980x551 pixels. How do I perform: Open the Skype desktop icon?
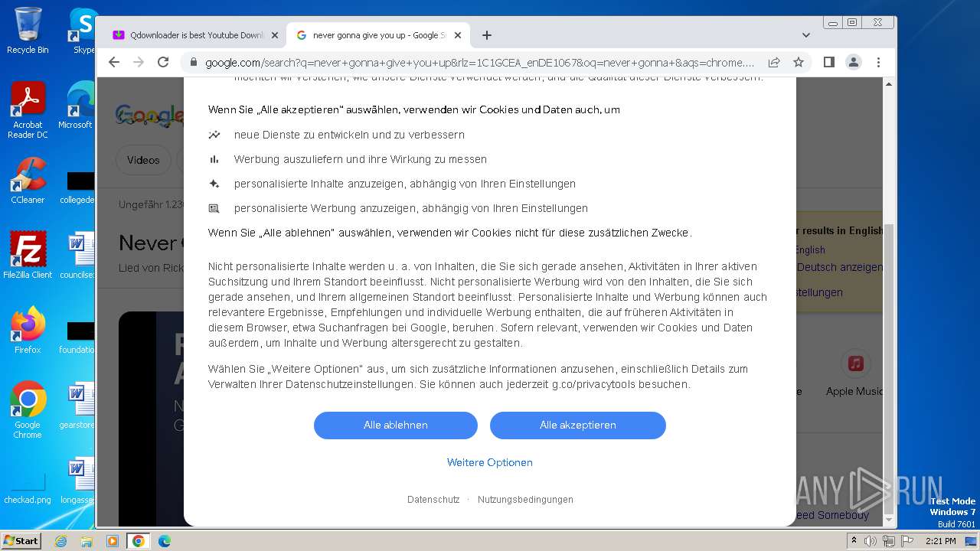point(82,31)
